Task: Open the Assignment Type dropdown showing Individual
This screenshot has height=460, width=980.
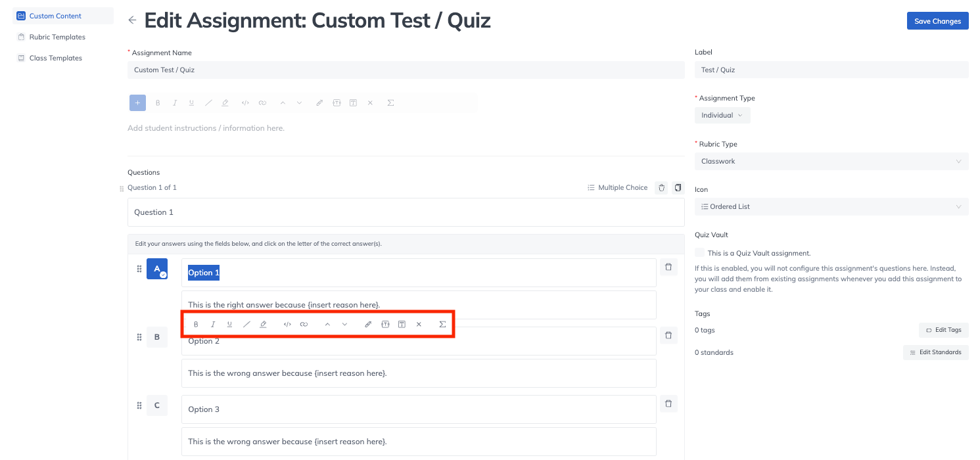Action: pos(722,116)
